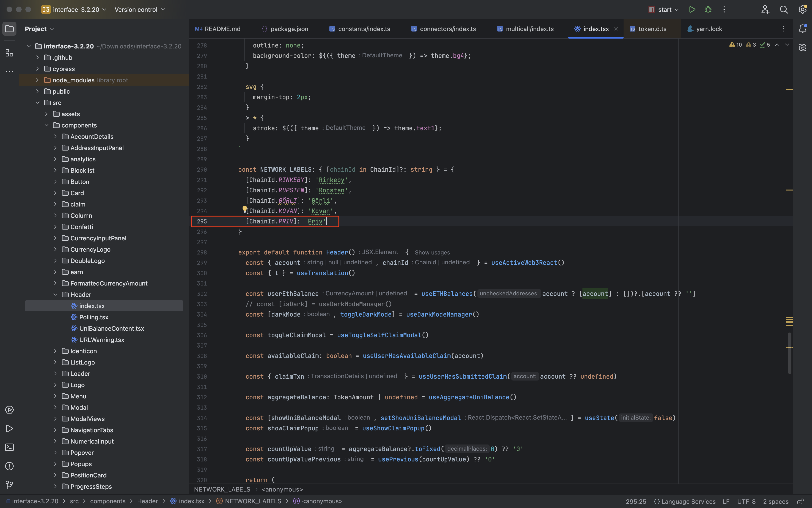Expand the CurrencyLogo folder
Screen dimensions: 812x508
pos(55,249)
